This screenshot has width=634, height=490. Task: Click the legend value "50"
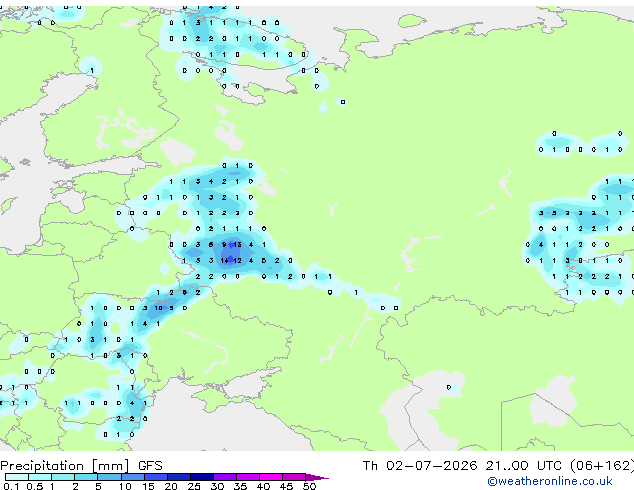point(309,486)
